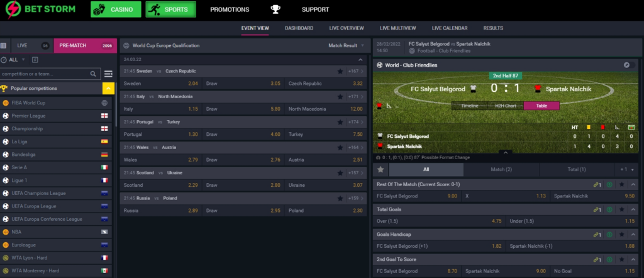Favorite the Wales vs Austria match star

click(340, 147)
